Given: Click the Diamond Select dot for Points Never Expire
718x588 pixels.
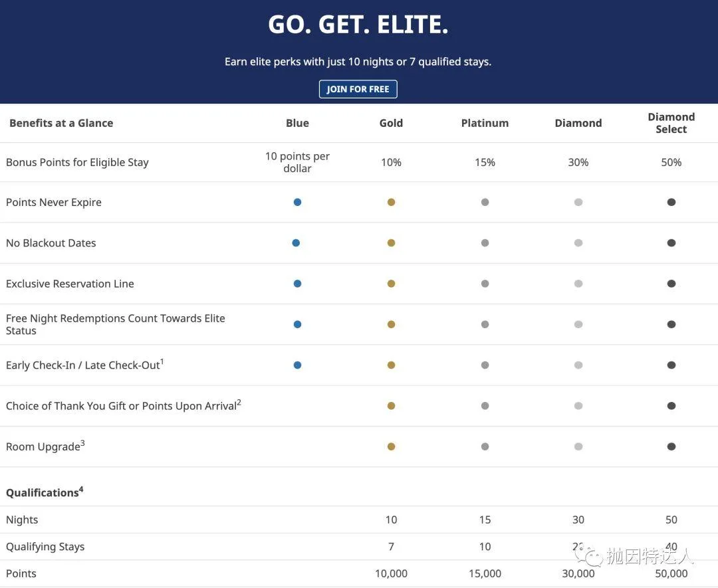Looking at the screenshot, I should pos(671,202).
